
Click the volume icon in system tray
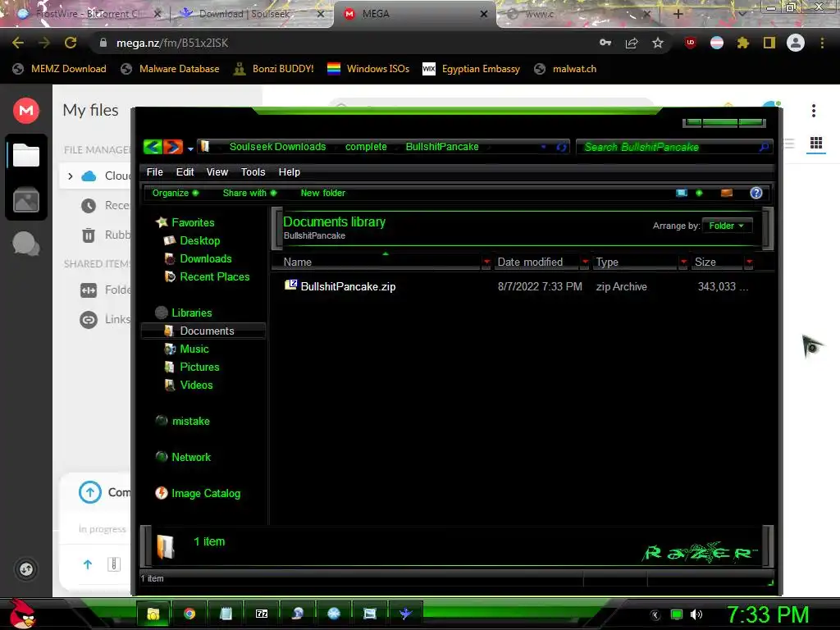pos(696,614)
